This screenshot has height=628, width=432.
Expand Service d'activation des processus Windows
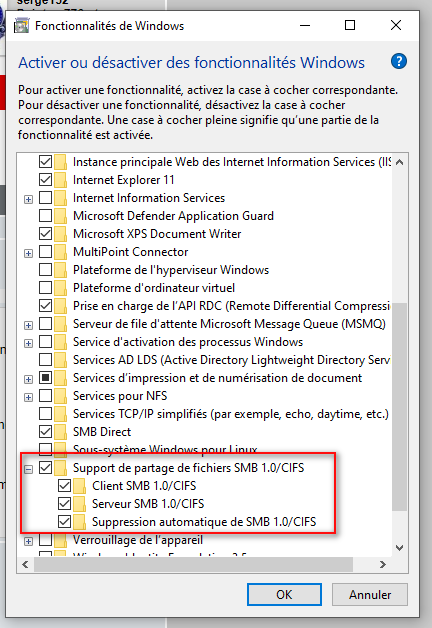click(x=28, y=343)
